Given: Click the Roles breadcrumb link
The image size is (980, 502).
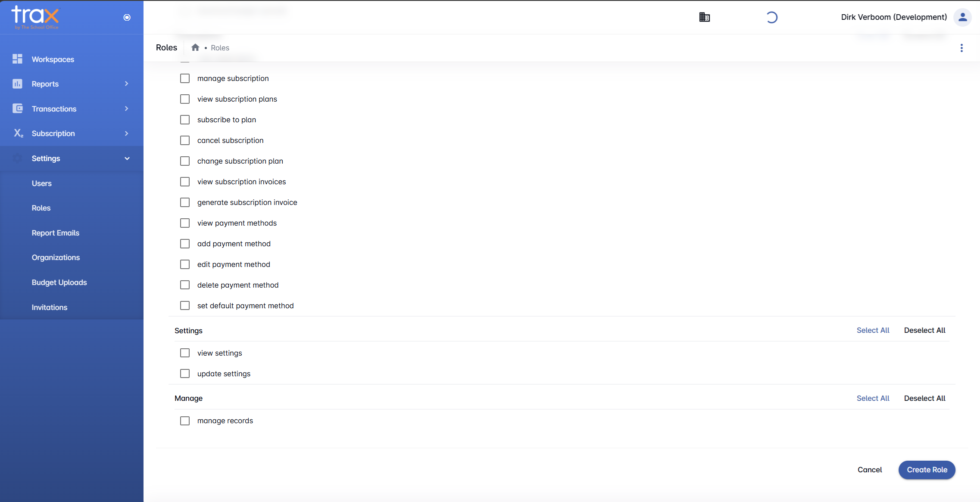Looking at the screenshot, I should [220, 48].
